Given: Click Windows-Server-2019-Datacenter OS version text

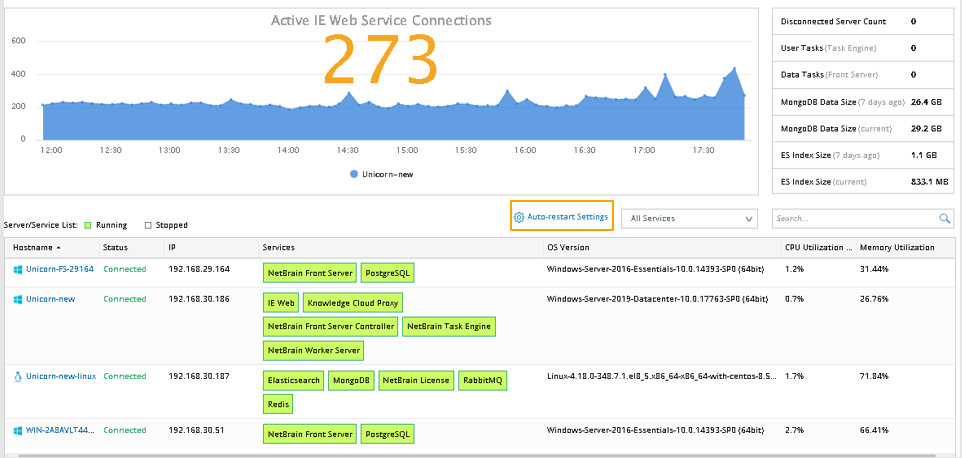Looking at the screenshot, I should [x=657, y=299].
